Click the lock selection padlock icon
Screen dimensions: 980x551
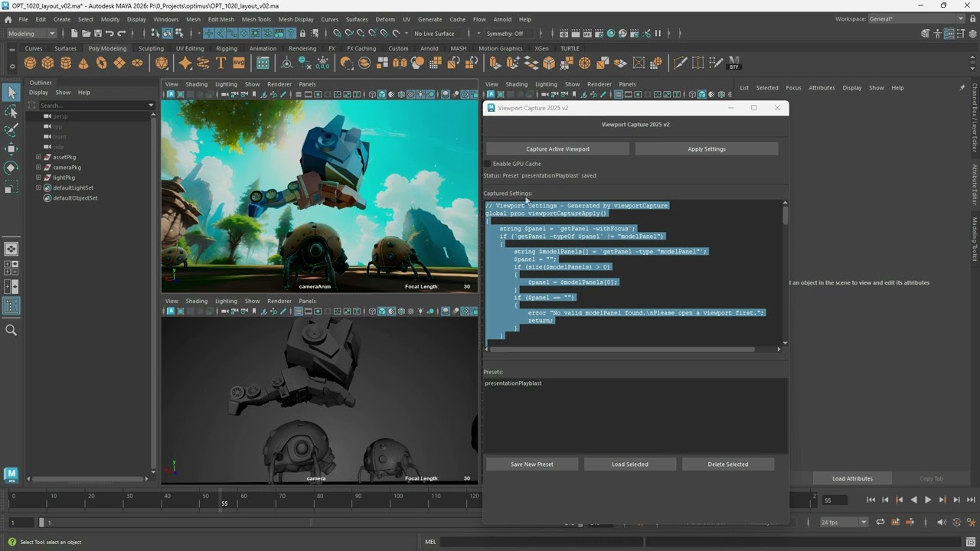302,33
